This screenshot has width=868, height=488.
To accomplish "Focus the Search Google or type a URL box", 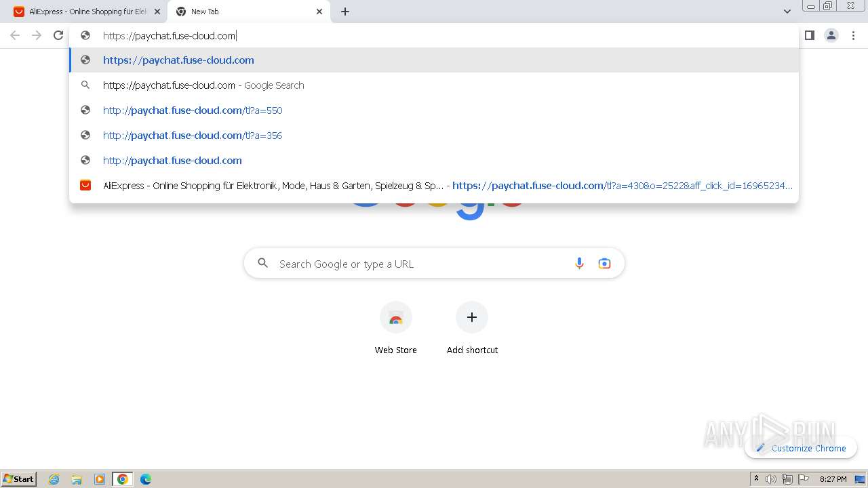I will [x=434, y=264].
